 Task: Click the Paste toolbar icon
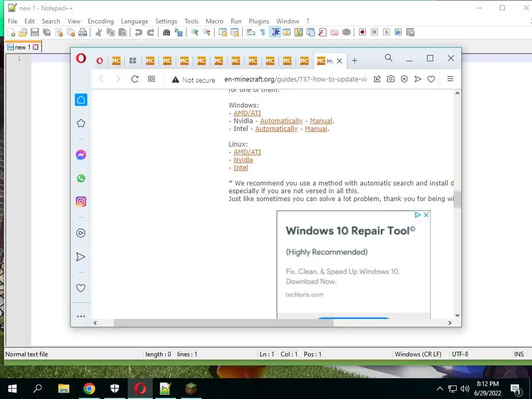click(x=123, y=32)
